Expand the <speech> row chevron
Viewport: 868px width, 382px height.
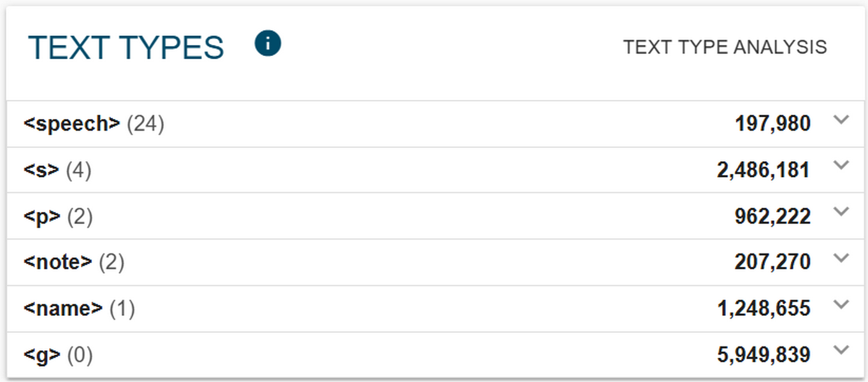pos(843,121)
